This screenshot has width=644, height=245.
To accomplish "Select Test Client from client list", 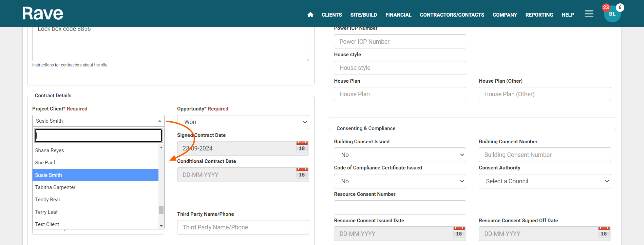I will tap(96, 224).
